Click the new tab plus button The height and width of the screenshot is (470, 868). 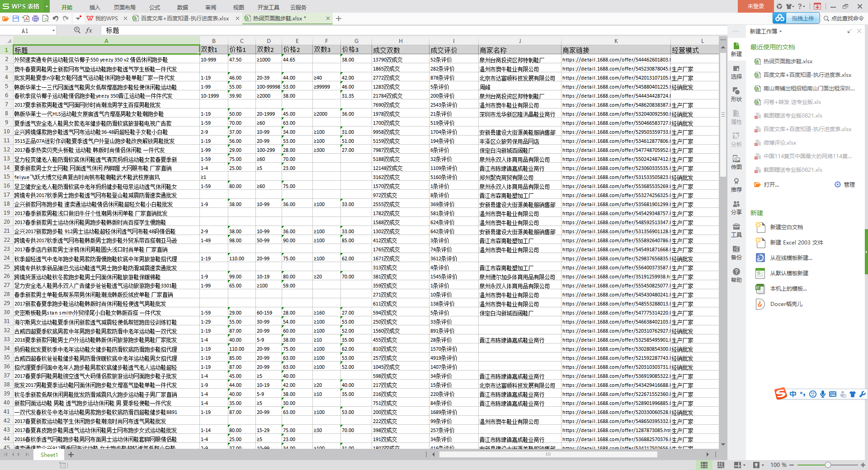point(339,19)
